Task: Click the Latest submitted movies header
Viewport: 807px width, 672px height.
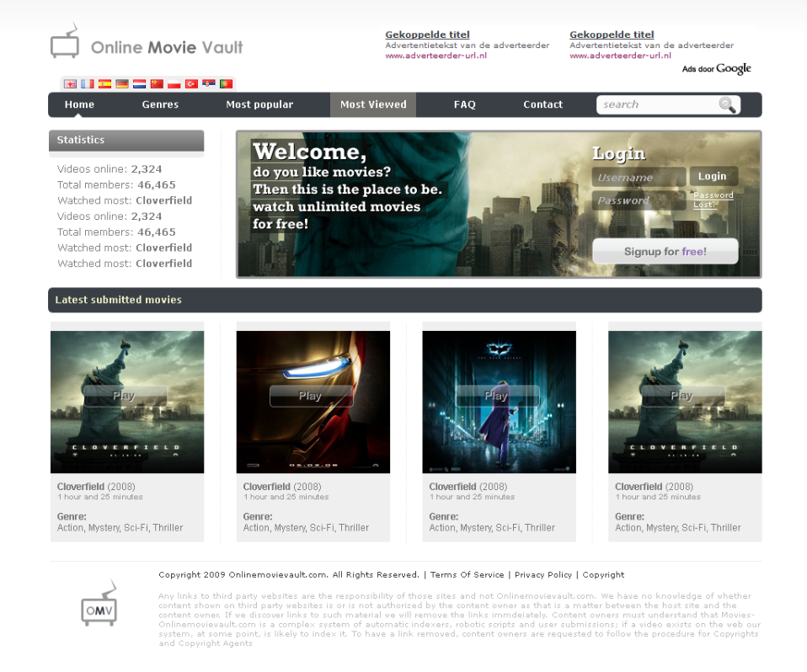Action: click(x=404, y=300)
